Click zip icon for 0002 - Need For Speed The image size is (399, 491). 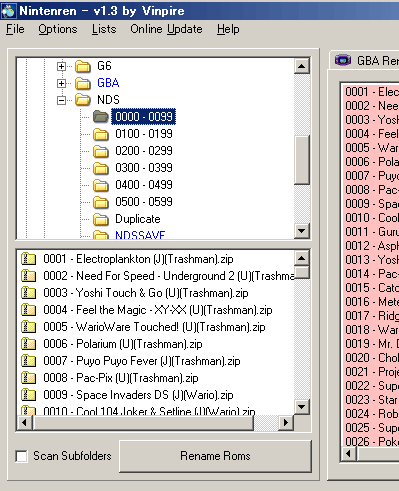(28, 276)
